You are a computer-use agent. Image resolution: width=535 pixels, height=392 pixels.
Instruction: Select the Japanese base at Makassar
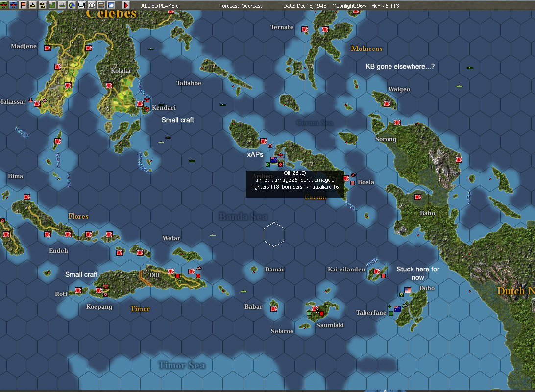click(x=37, y=104)
